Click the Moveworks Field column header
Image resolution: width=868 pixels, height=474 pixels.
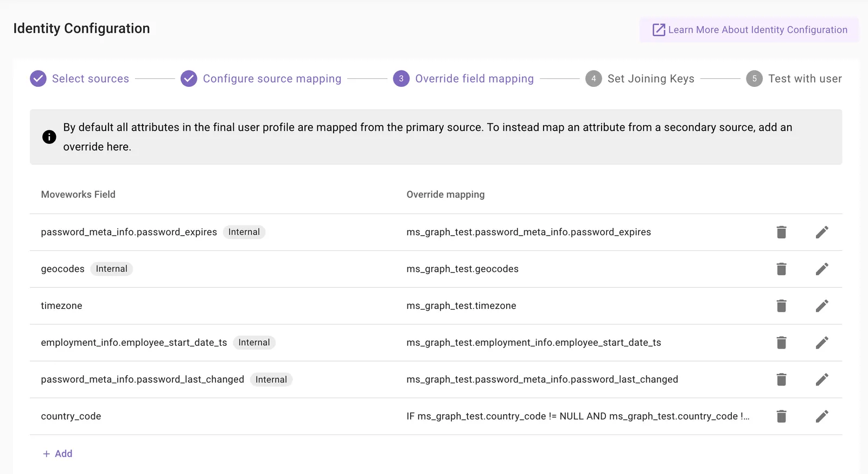coord(78,194)
